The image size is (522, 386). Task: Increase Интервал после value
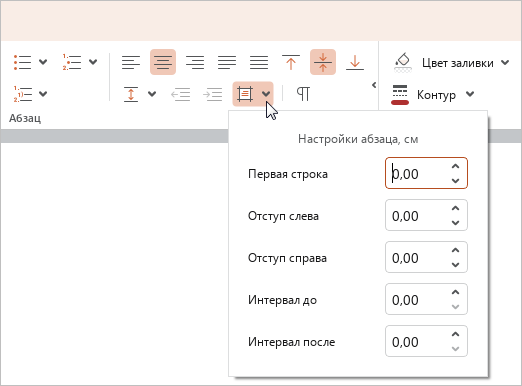pyautogui.click(x=455, y=334)
